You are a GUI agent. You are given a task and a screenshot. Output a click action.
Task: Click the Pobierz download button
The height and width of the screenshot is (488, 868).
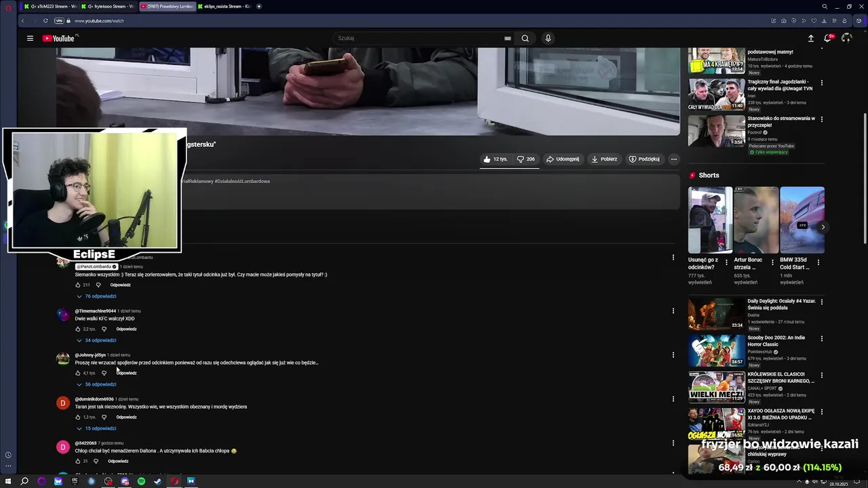click(604, 159)
